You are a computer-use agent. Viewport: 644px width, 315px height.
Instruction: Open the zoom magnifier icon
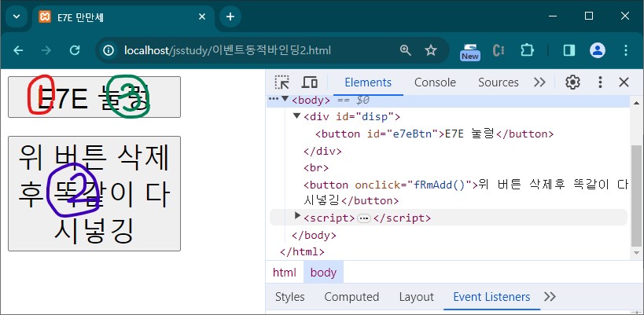coord(406,50)
